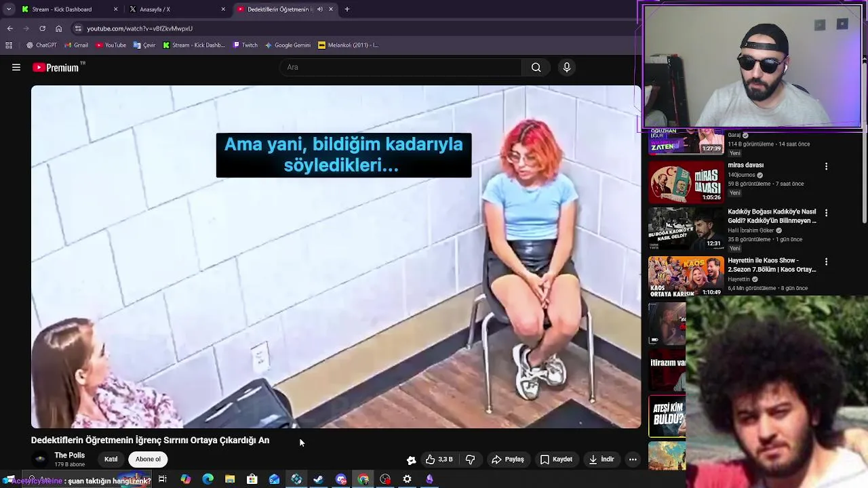
Task: Click the Hayrettin channel name
Action: click(738, 279)
